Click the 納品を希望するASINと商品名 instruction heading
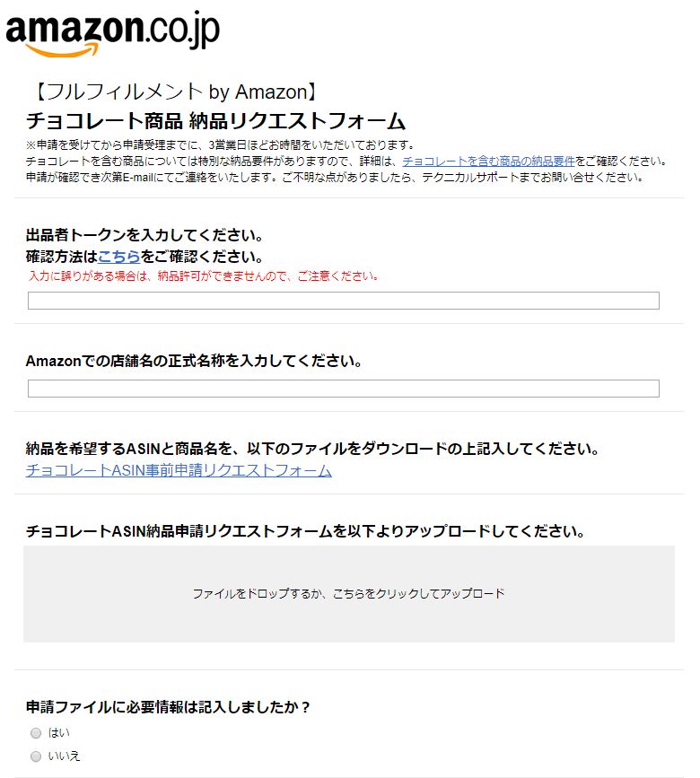Viewport: 700px width, 778px height. (312, 449)
